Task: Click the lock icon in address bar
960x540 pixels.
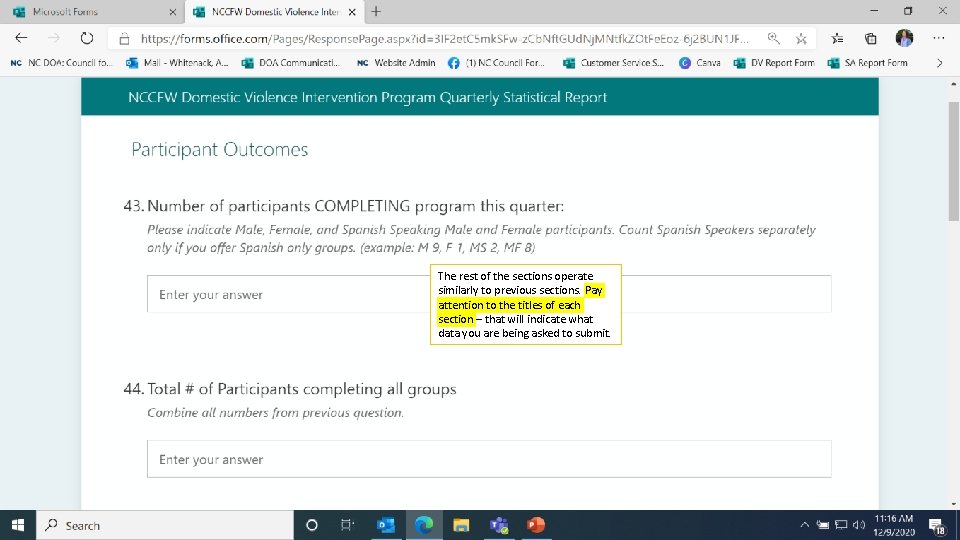Action: point(124,39)
